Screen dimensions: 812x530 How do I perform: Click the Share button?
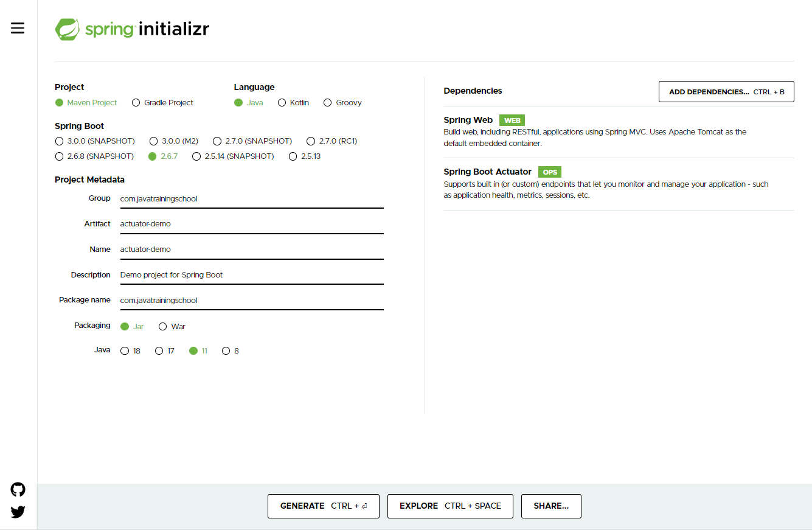coord(551,506)
